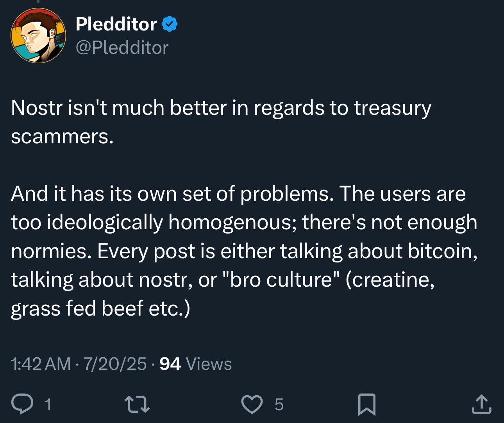The image size is (504, 423).
Task: View the 94 Views count
Action: tap(195, 364)
